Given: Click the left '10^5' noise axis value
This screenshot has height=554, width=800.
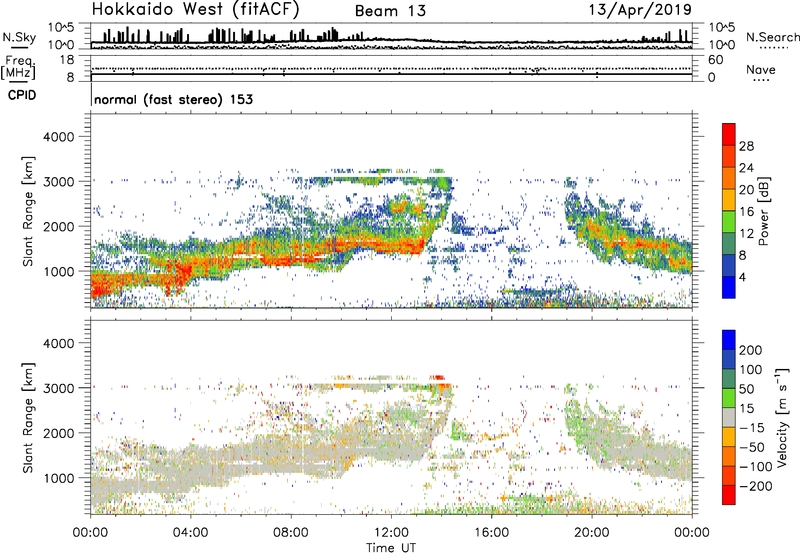Looking at the screenshot, I should point(61,28).
